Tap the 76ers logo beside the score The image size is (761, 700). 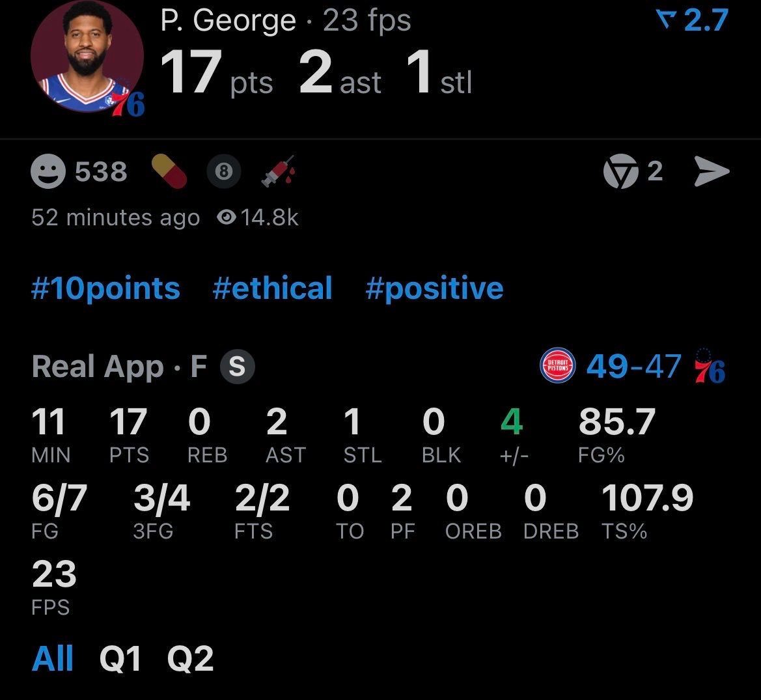point(710,367)
